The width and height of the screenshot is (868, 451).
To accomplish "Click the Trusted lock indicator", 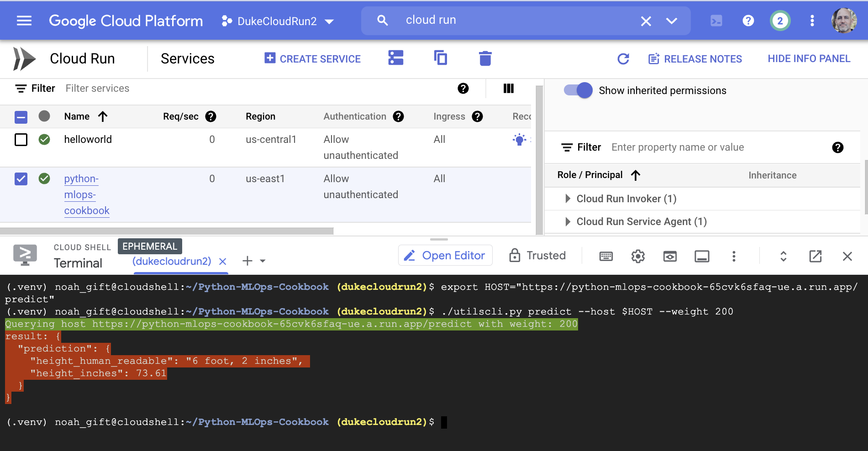I will click(537, 255).
